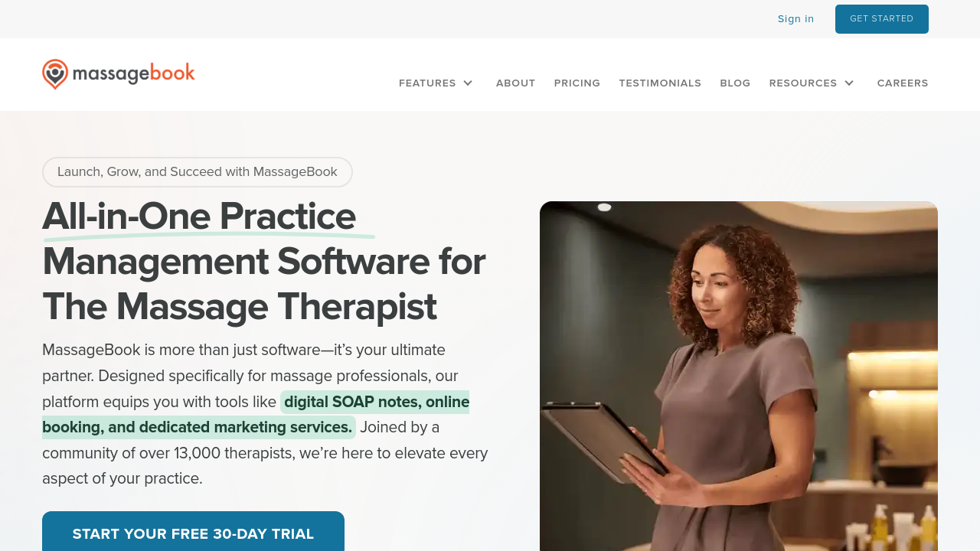Click the Management Software for heading line
The height and width of the screenshot is (551, 980).
pos(264,262)
